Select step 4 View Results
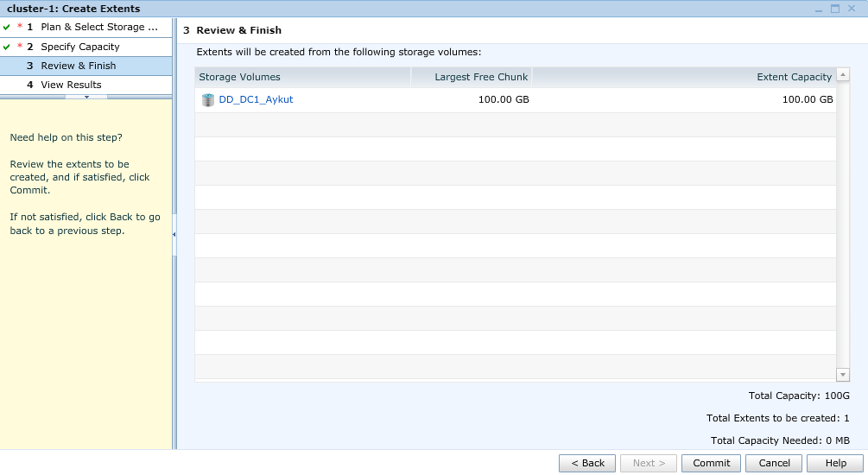 click(x=86, y=85)
